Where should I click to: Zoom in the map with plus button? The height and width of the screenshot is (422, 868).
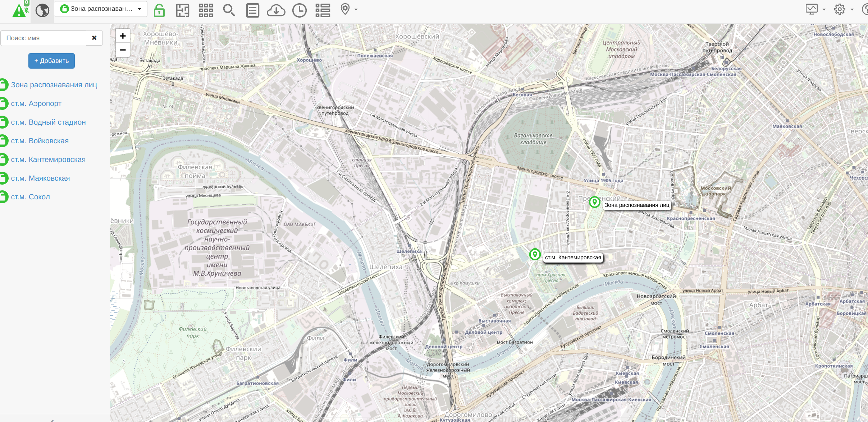[x=123, y=36]
